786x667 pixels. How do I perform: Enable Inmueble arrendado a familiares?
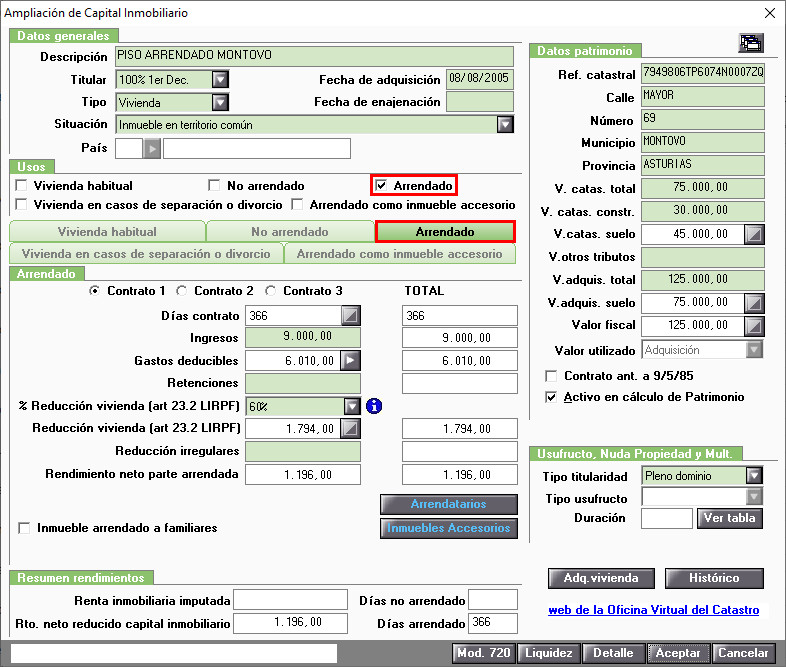tap(24, 528)
